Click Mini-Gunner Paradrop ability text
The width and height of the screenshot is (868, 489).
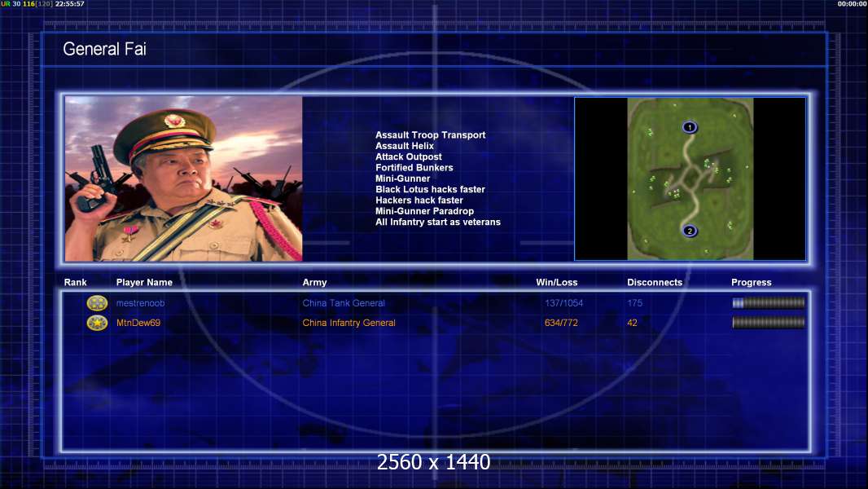(424, 211)
